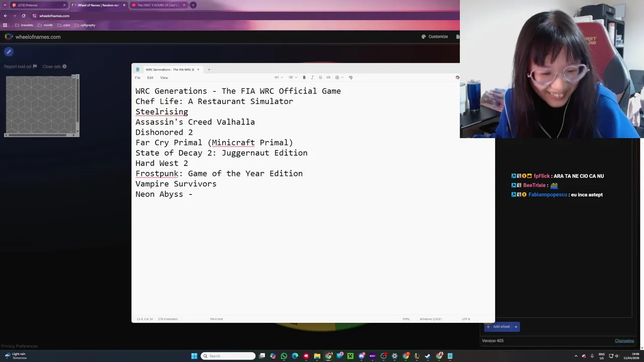Close the WRC Generations Notepad tab
644x362 pixels.
pos(198,69)
